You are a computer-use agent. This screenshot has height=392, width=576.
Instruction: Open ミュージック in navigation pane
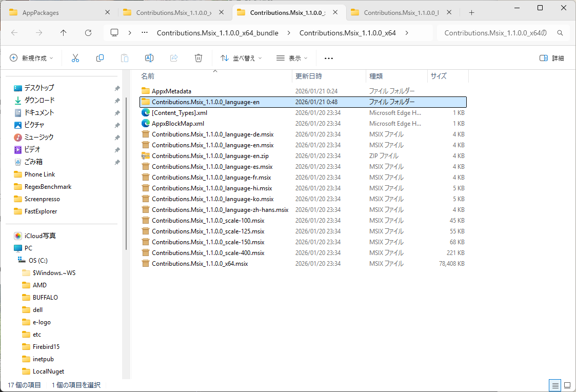click(39, 137)
